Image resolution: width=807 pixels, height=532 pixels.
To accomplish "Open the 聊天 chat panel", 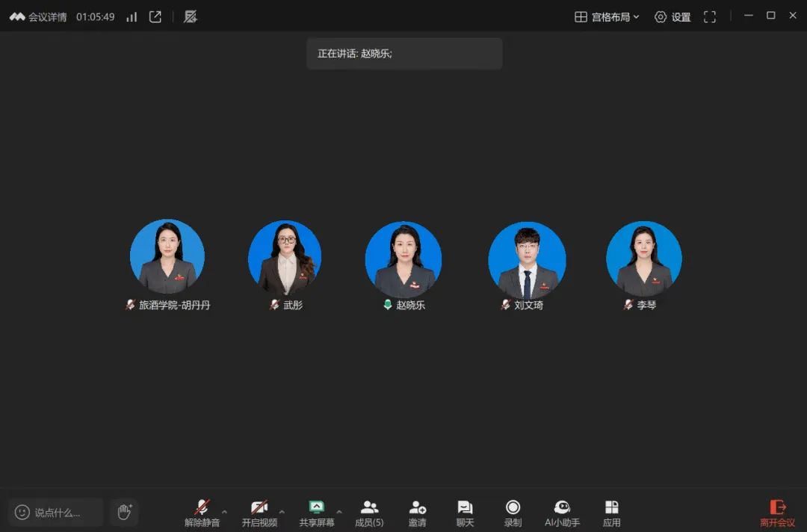I will tap(465, 513).
